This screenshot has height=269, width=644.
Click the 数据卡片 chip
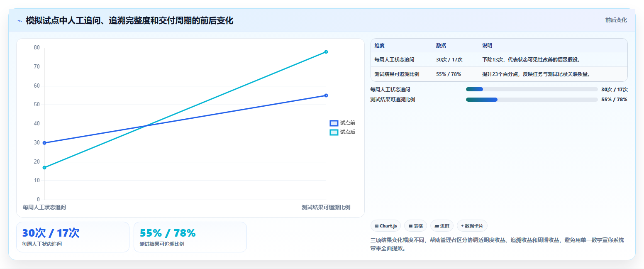(x=472, y=226)
